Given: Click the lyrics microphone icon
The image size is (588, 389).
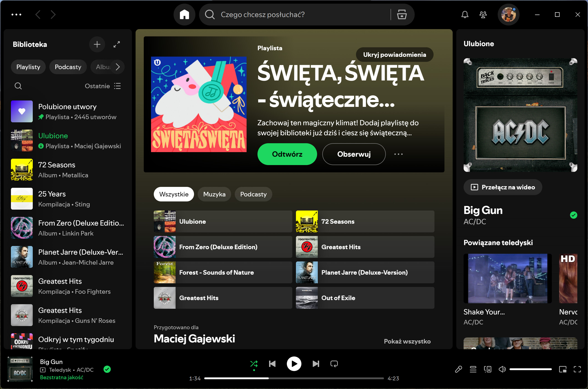Looking at the screenshot, I should 458,369.
